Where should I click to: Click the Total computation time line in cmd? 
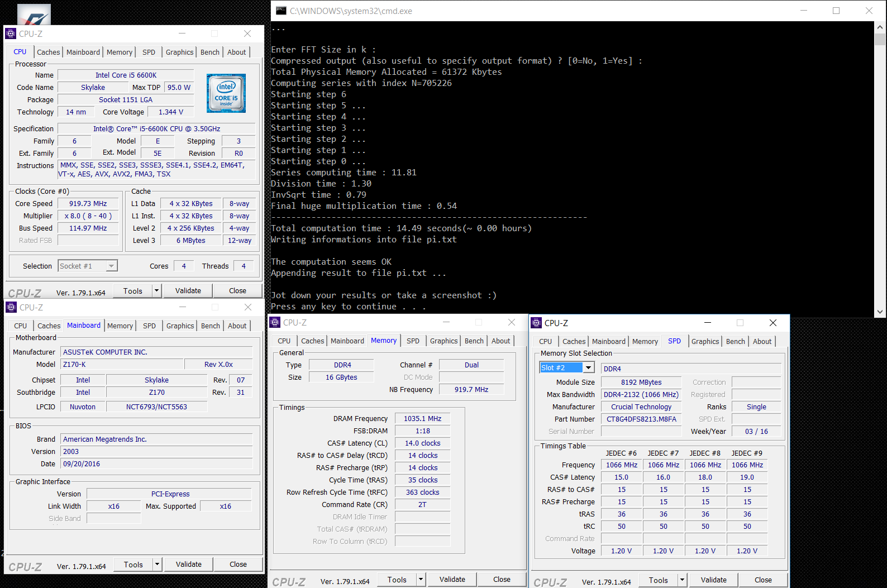point(402,228)
